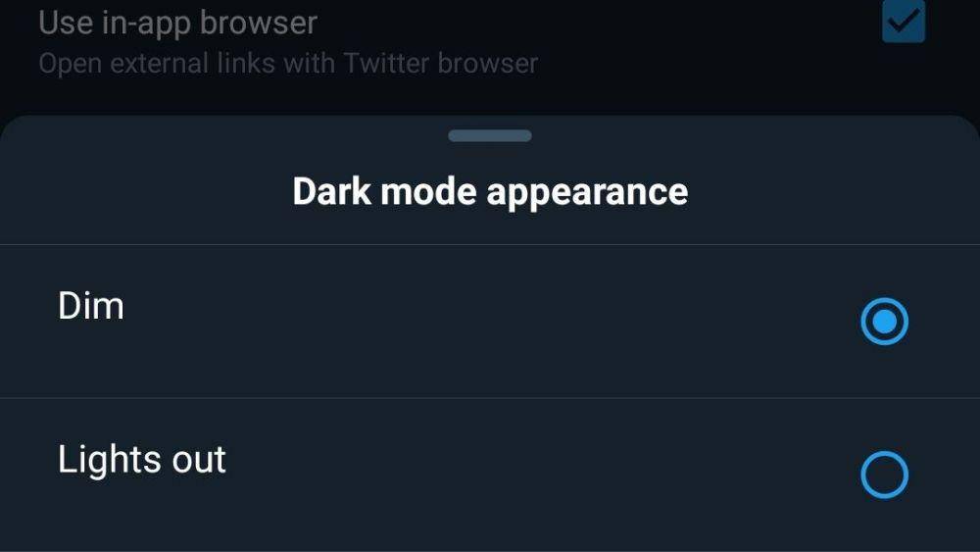The image size is (980, 552).
Task: Switch dark mode appearance to Lights out
Action: click(884, 475)
